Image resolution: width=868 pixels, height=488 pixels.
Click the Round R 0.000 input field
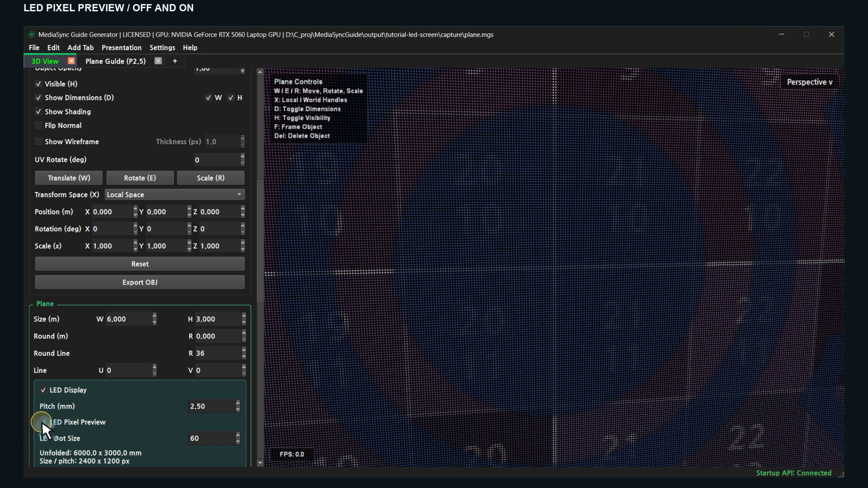(218, 336)
